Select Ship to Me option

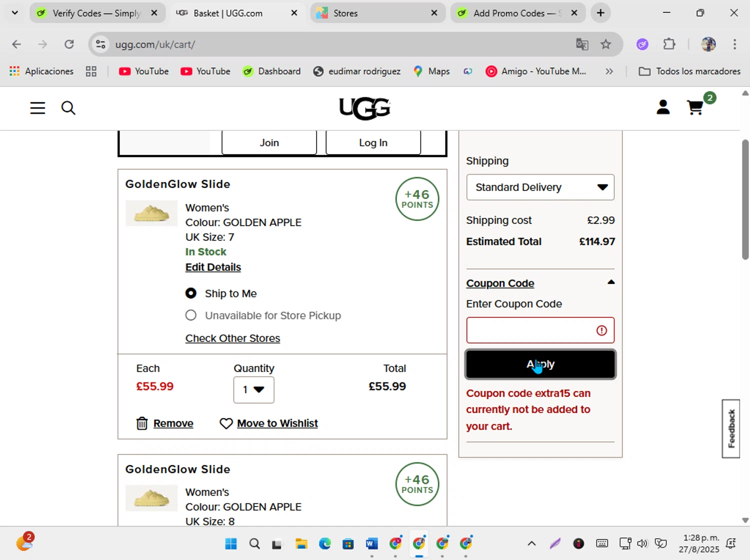click(191, 293)
